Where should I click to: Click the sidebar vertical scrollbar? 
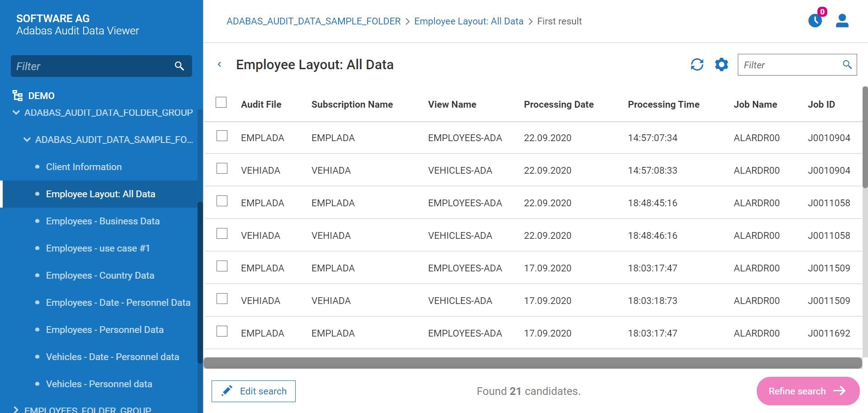point(200,282)
